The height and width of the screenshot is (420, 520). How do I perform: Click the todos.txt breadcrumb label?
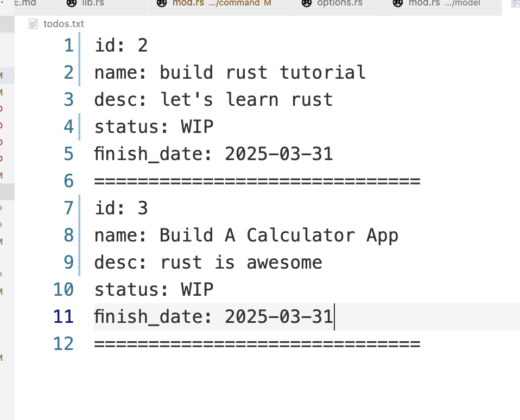(64, 24)
